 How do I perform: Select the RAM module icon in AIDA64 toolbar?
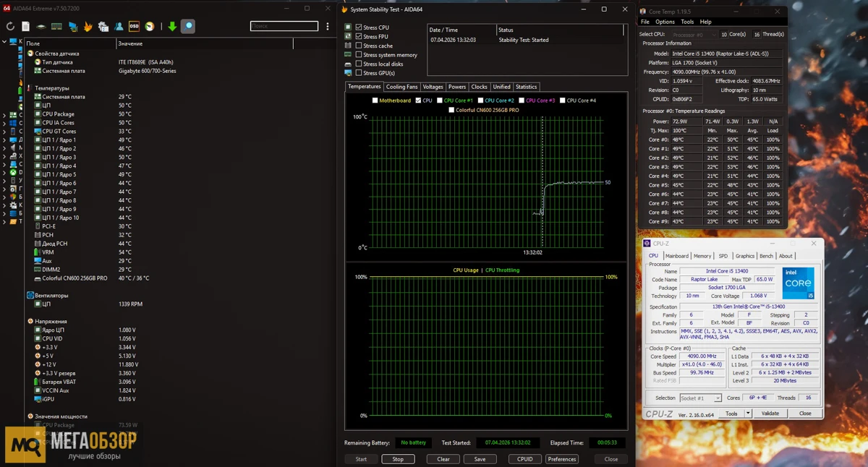[x=56, y=25]
